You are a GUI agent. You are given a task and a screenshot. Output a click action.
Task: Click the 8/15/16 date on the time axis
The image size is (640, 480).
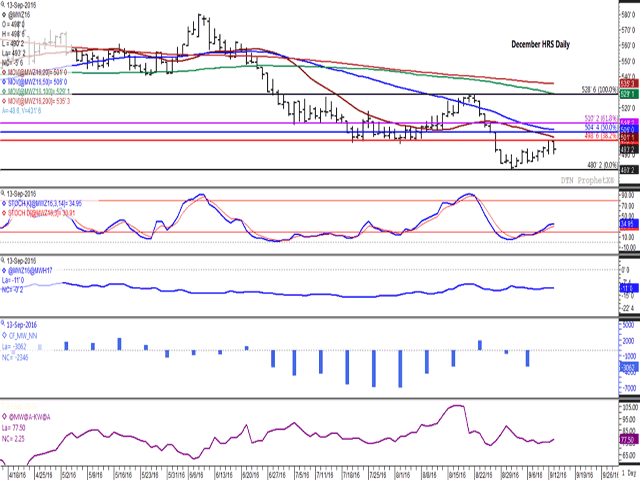click(x=458, y=475)
